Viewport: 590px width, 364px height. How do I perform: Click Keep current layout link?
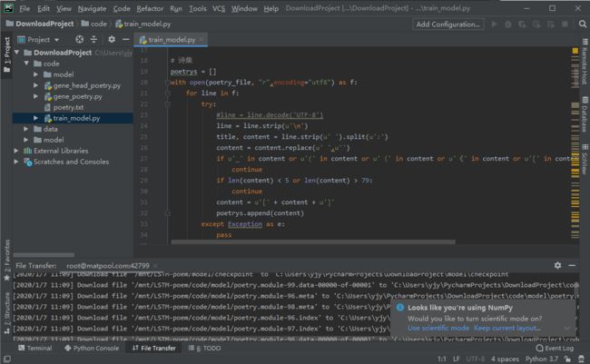[x=506, y=328]
